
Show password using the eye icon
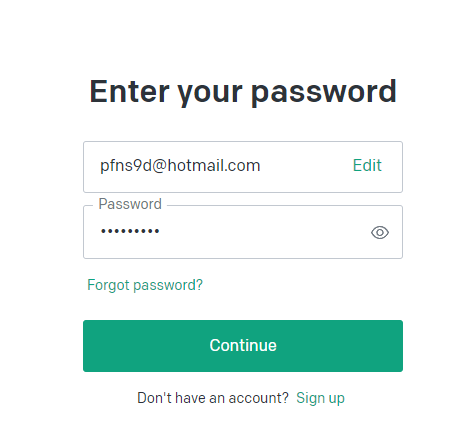[380, 232]
